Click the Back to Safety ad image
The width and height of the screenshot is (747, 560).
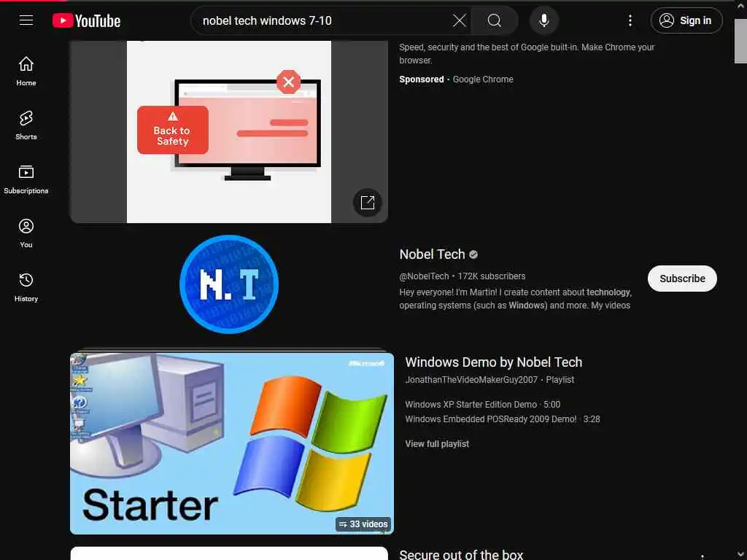[x=228, y=131]
